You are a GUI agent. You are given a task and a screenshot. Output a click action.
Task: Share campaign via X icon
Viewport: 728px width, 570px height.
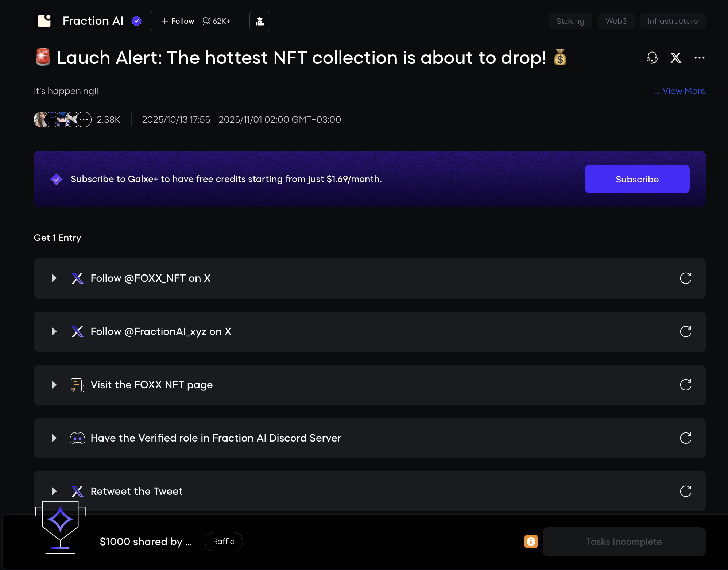click(675, 58)
